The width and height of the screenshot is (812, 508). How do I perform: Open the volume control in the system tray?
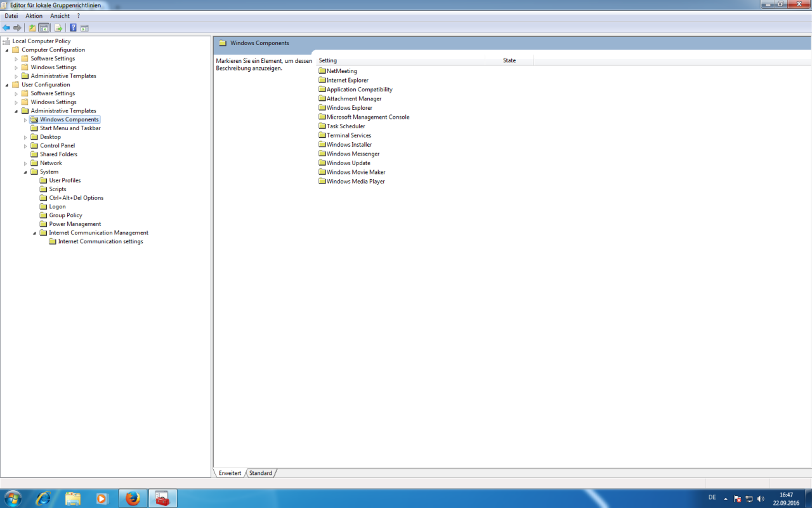pos(761,499)
